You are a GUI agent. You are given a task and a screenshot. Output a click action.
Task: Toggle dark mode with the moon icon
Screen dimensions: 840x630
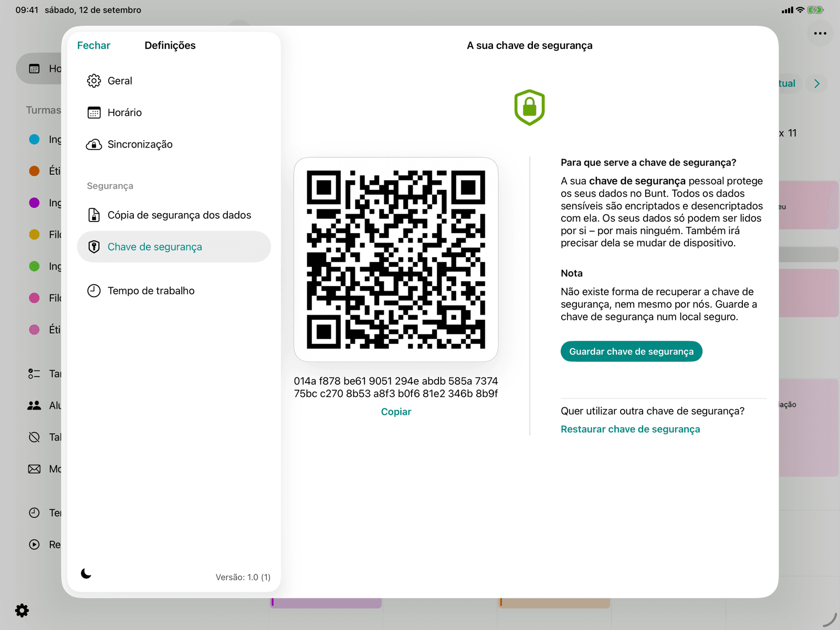click(x=87, y=574)
